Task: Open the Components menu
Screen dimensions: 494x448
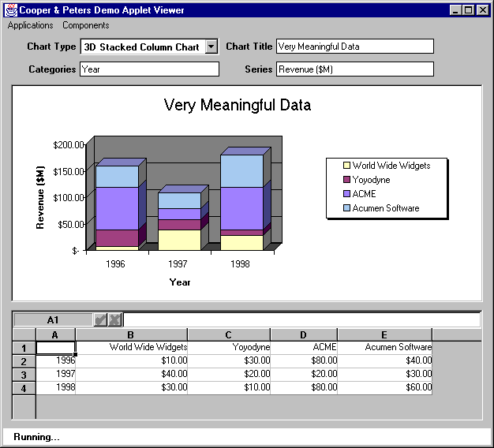Action: point(86,25)
